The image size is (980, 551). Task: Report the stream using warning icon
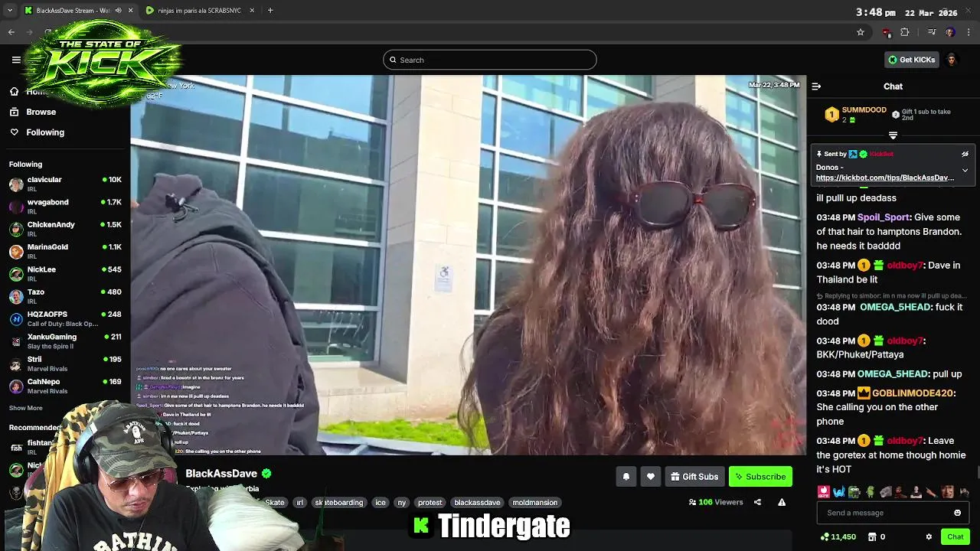click(782, 503)
